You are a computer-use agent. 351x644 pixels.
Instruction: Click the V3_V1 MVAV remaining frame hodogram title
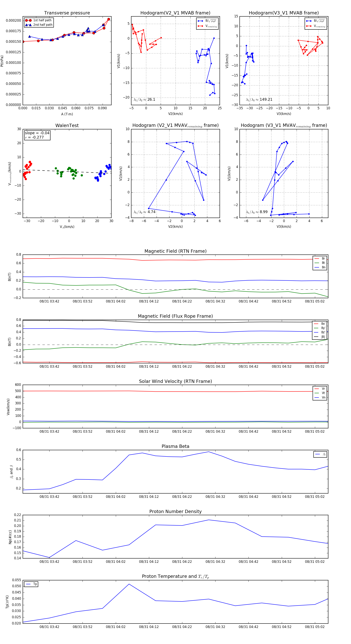point(284,125)
